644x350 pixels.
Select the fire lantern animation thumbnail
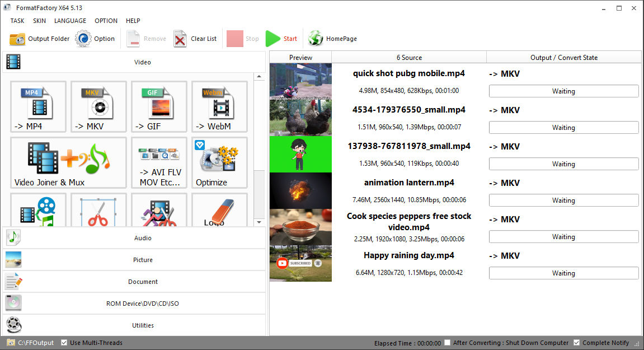(x=300, y=190)
